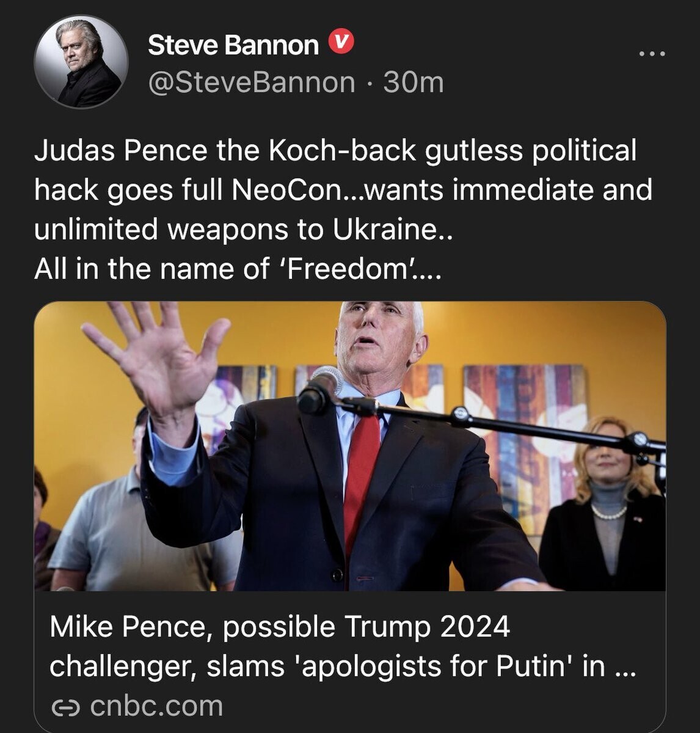Open the 'Mike Pence, possible Trump 2024' headline
This screenshot has height=733, width=700.
(279, 627)
